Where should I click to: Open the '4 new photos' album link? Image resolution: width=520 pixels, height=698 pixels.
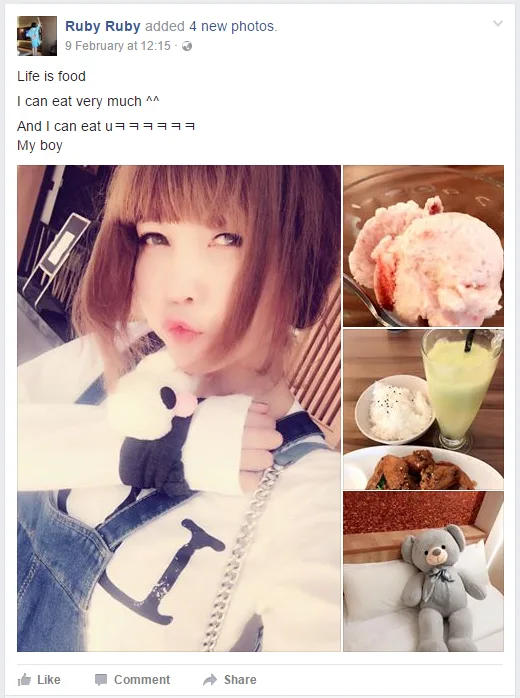[x=232, y=26]
